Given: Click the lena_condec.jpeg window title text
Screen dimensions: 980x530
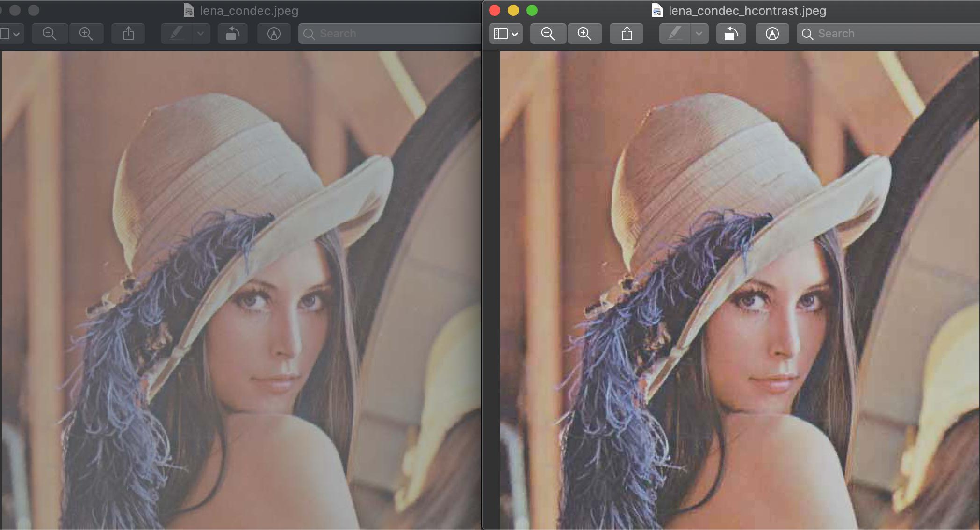Looking at the screenshot, I should pyautogui.click(x=249, y=10).
